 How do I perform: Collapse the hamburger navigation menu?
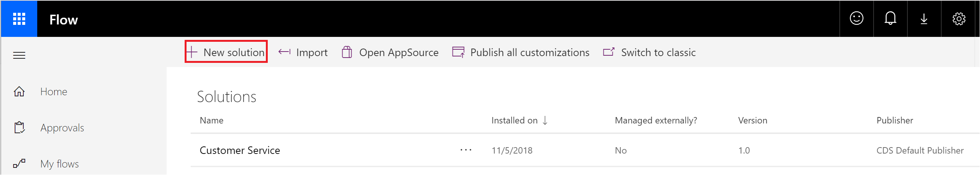[19, 56]
